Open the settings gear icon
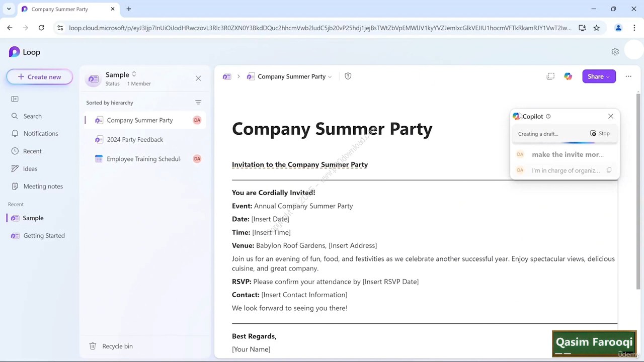The height and width of the screenshot is (362, 644). click(615, 52)
